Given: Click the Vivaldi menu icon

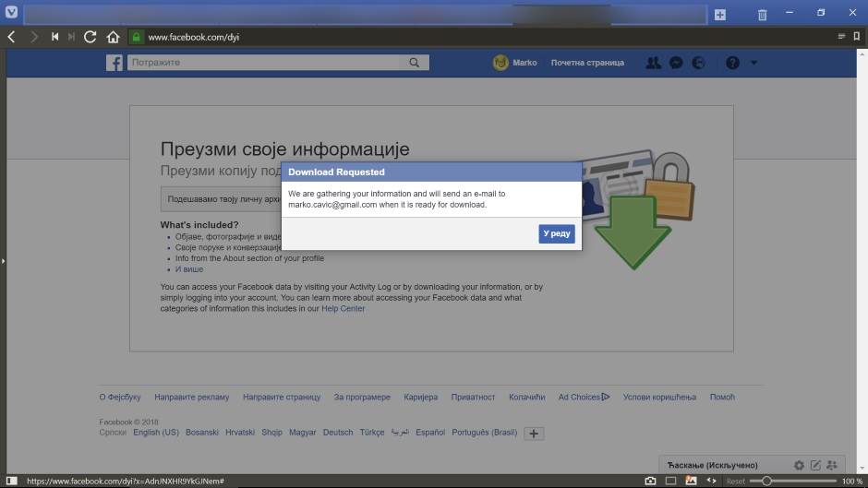Looking at the screenshot, I should (x=11, y=14).
